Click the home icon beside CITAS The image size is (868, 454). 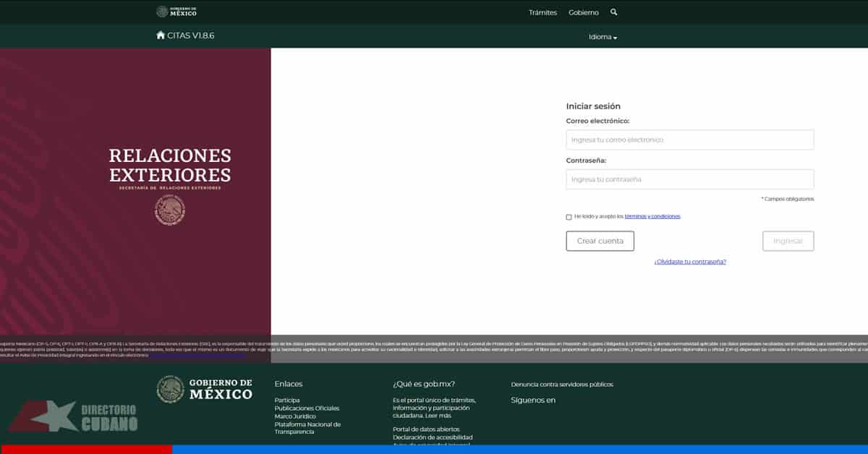pos(161,35)
